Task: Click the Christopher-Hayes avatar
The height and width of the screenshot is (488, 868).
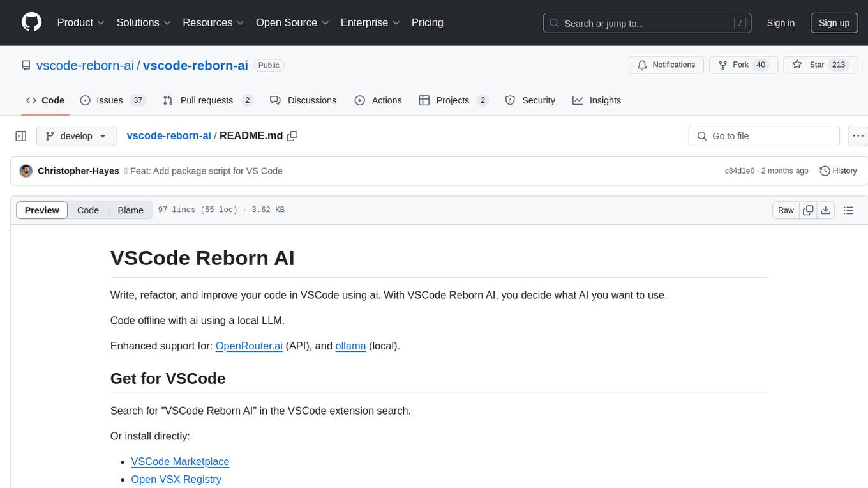Action: (26, 171)
